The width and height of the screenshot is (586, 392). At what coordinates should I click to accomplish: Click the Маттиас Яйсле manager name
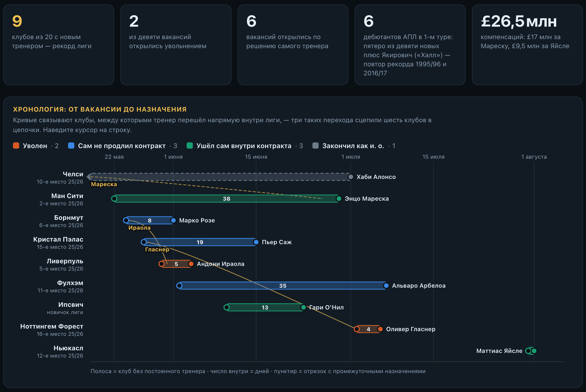click(499, 351)
